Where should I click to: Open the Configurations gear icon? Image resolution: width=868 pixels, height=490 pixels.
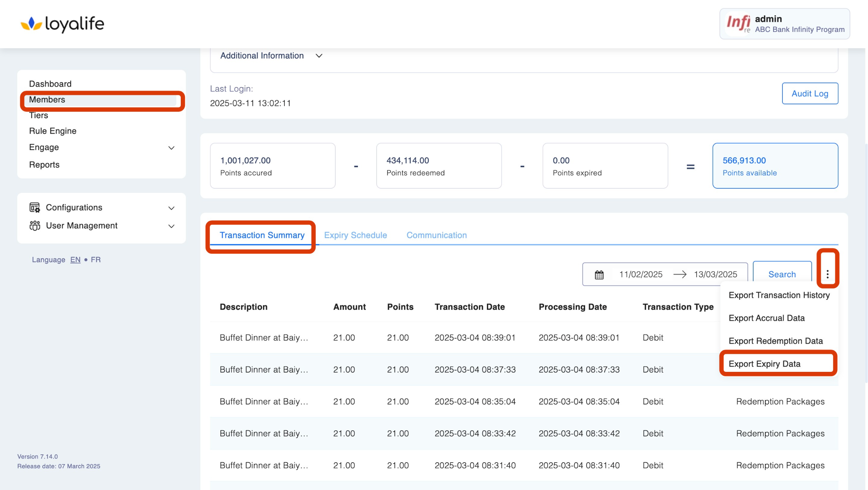click(35, 207)
